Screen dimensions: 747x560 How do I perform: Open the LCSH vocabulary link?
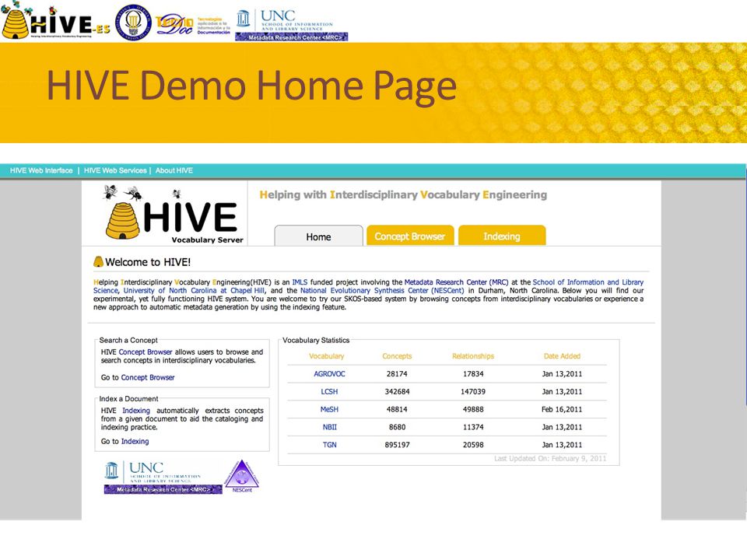pos(329,391)
